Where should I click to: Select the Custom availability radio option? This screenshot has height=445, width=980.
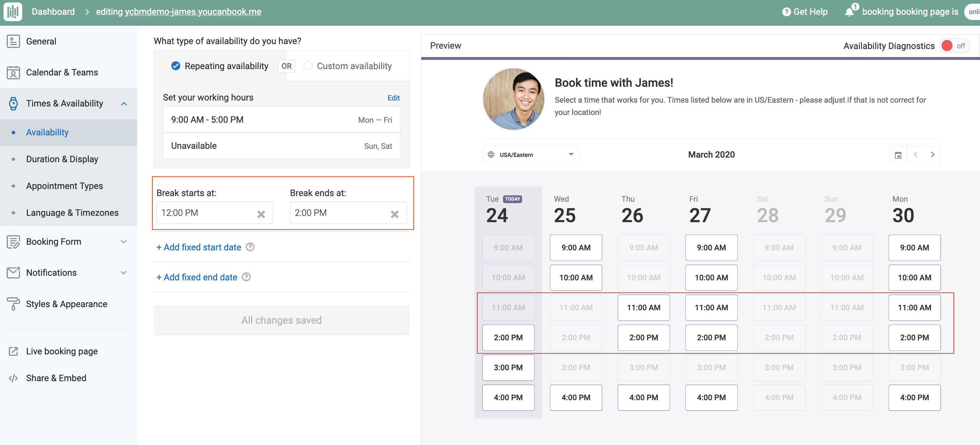(x=308, y=66)
